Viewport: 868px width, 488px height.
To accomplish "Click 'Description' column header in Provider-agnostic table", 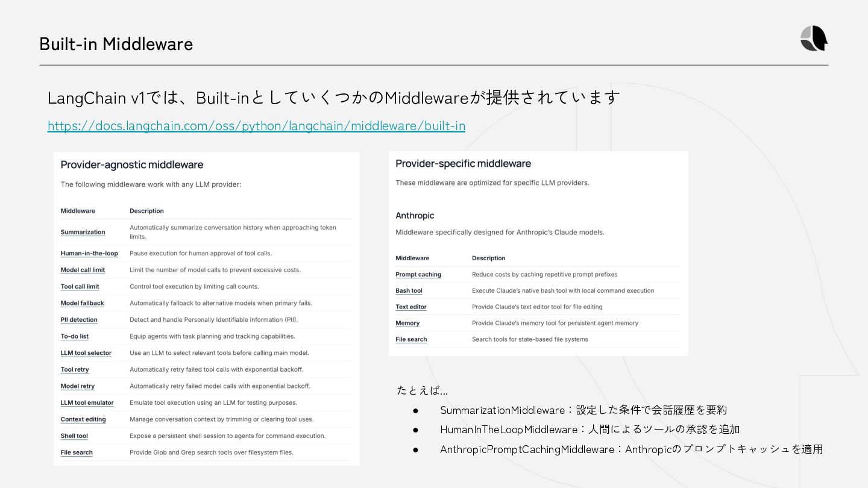I will (x=146, y=211).
